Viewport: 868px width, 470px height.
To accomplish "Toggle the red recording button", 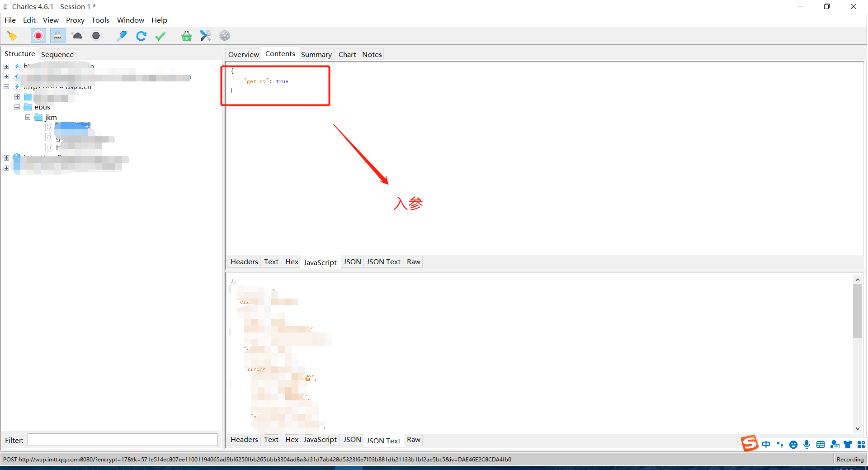I will click(38, 36).
